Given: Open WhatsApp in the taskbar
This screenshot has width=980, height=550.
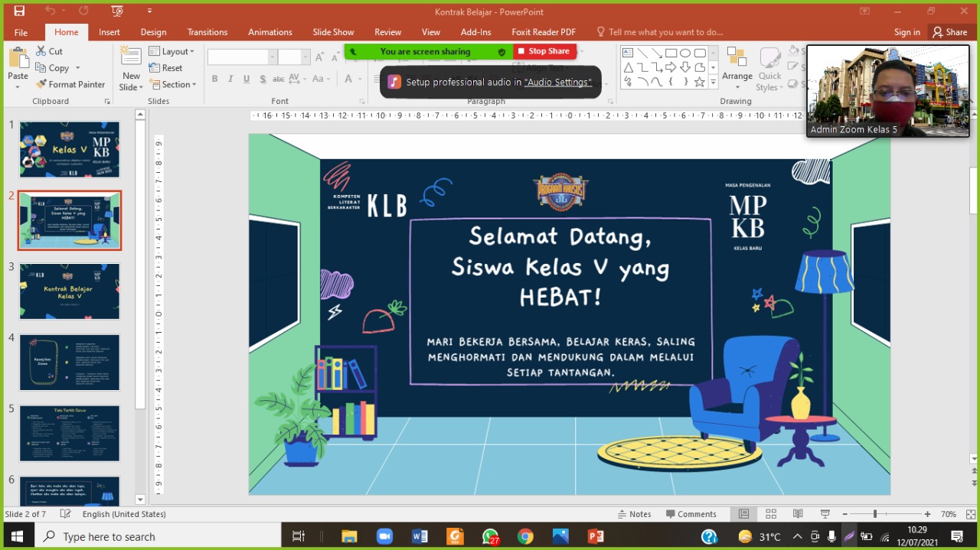Looking at the screenshot, I should [x=490, y=536].
